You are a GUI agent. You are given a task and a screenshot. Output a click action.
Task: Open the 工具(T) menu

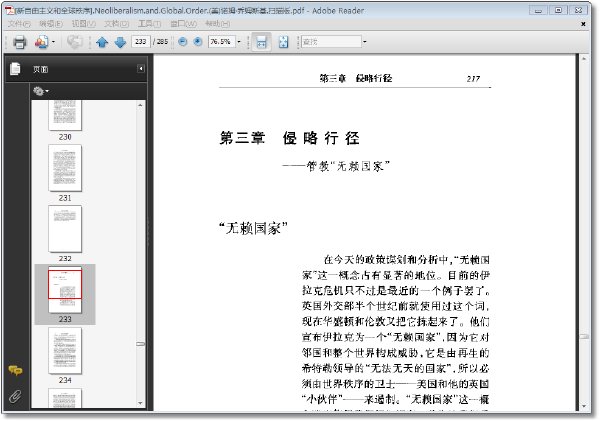[x=149, y=24]
